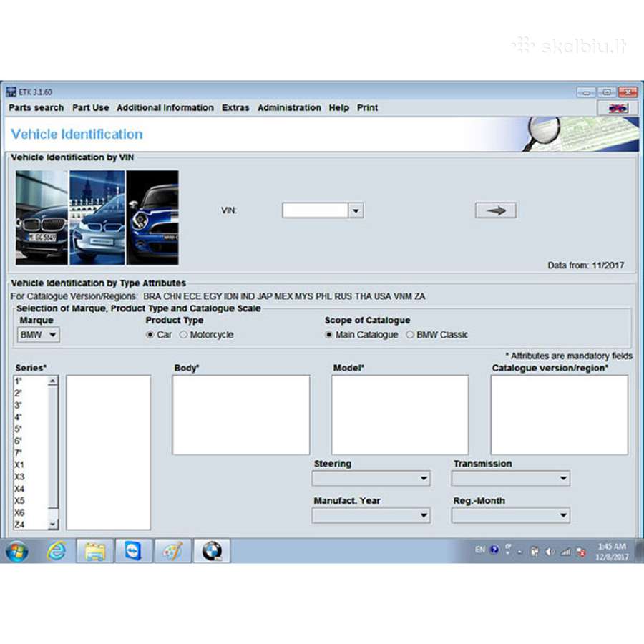This screenshot has width=644, height=644.
Task: Select X5 in Series list
Action: [x=31, y=501]
